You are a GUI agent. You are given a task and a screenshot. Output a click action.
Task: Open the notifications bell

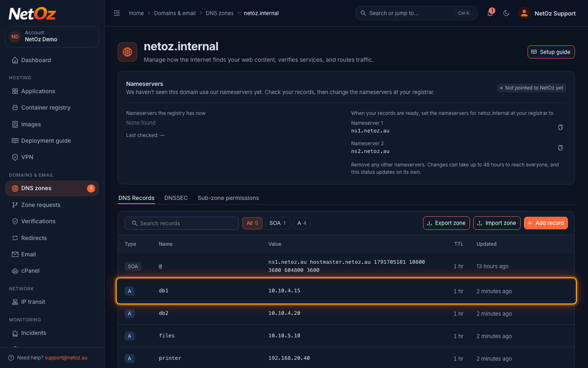click(x=490, y=13)
